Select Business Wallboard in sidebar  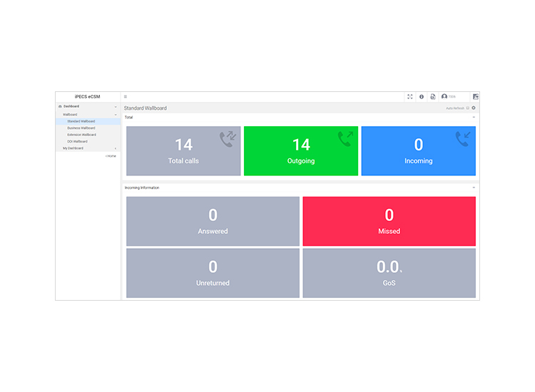click(x=81, y=128)
